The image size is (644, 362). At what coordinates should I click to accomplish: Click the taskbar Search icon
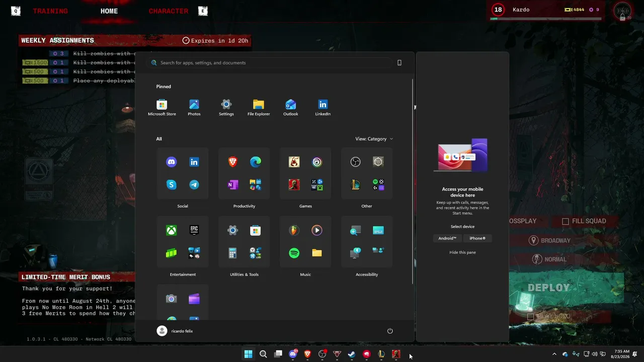click(x=263, y=354)
